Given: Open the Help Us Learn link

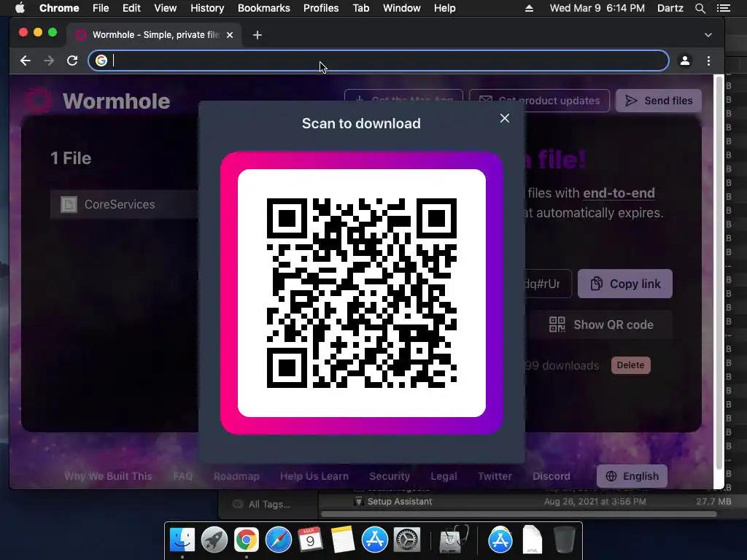Looking at the screenshot, I should click(314, 476).
